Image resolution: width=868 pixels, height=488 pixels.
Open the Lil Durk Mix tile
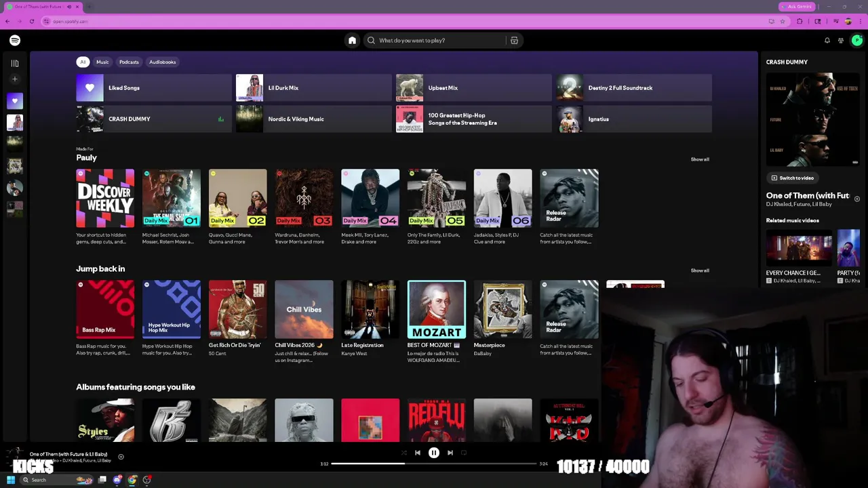coord(314,87)
